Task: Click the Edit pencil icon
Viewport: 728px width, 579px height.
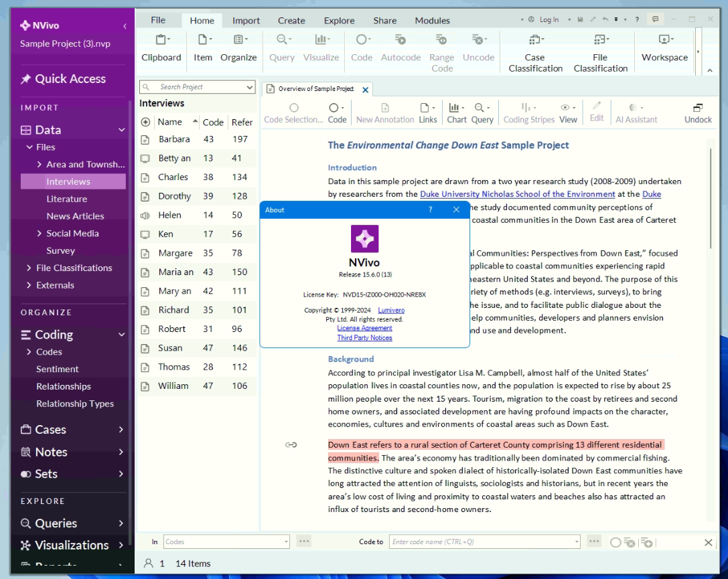Action: coord(597,106)
